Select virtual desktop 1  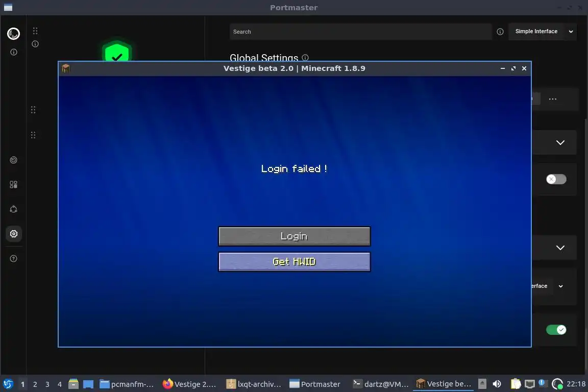click(x=22, y=384)
